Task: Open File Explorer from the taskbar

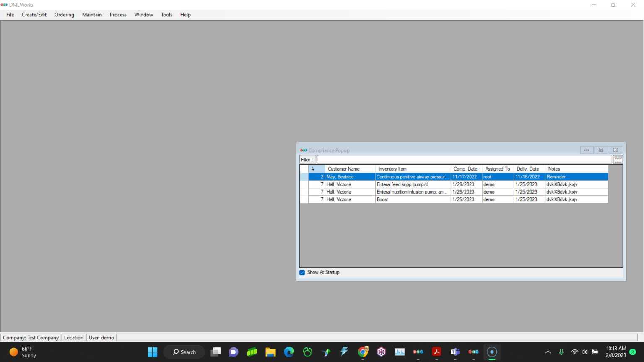Action: click(x=270, y=352)
